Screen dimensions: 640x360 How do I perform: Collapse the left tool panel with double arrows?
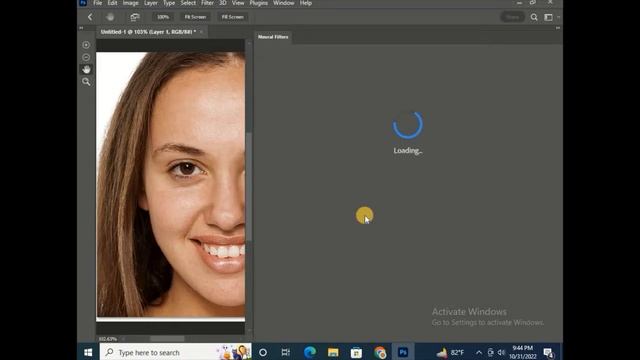point(81,28)
